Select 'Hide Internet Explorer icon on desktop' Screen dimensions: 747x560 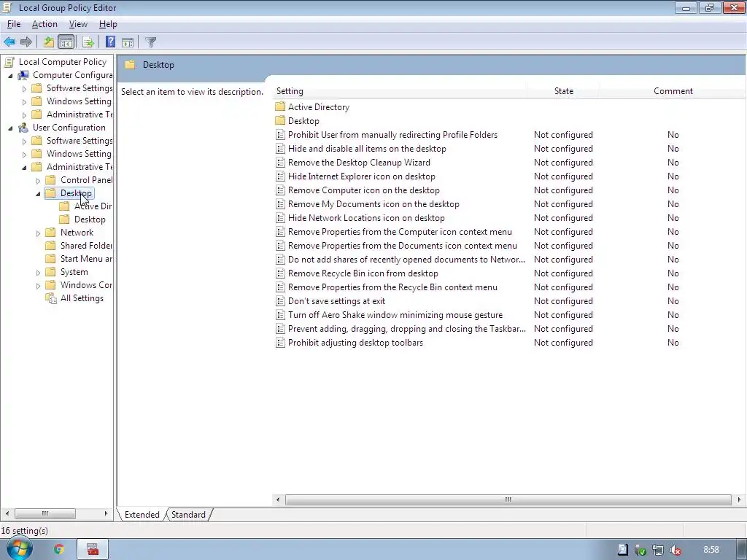click(x=362, y=176)
